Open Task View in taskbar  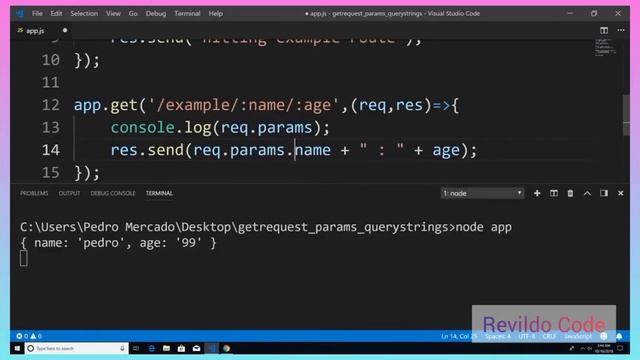136,348
